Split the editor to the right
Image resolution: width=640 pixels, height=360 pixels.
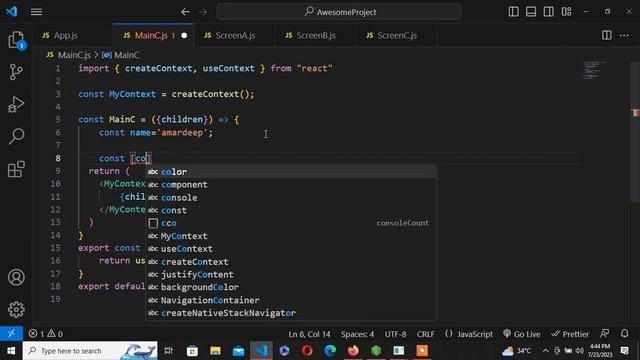[x=607, y=35]
